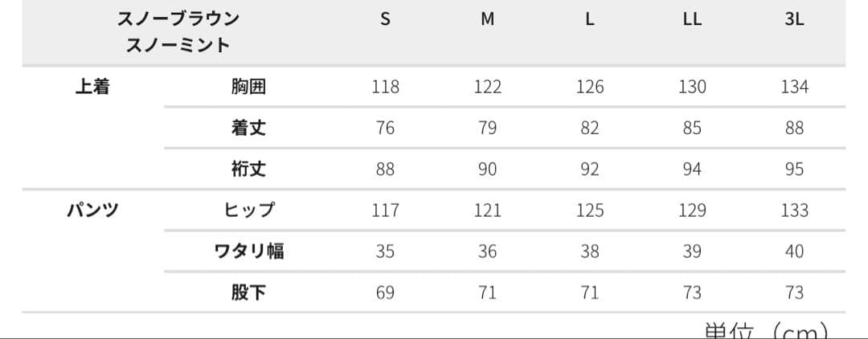Click the スノーブラウン color name text

click(x=178, y=18)
